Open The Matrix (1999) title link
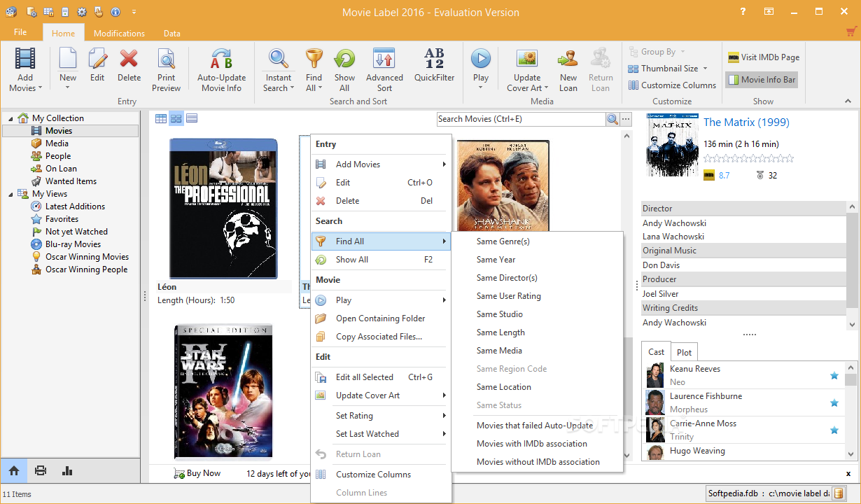Viewport: 861px width, 504px height. tap(746, 122)
